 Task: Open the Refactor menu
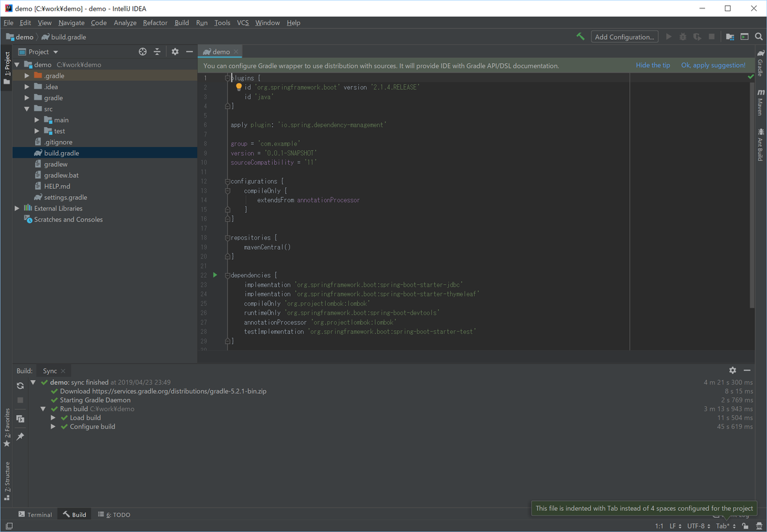click(x=155, y=23)
